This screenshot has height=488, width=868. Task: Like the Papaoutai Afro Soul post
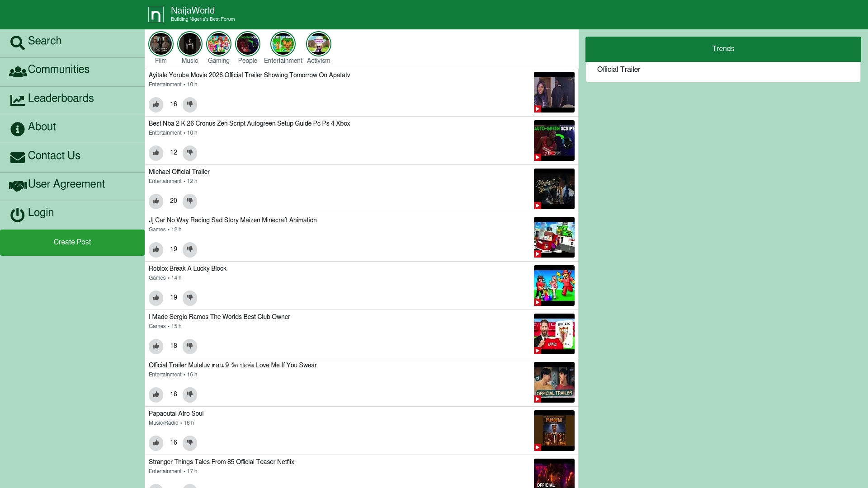coord(156,443)
